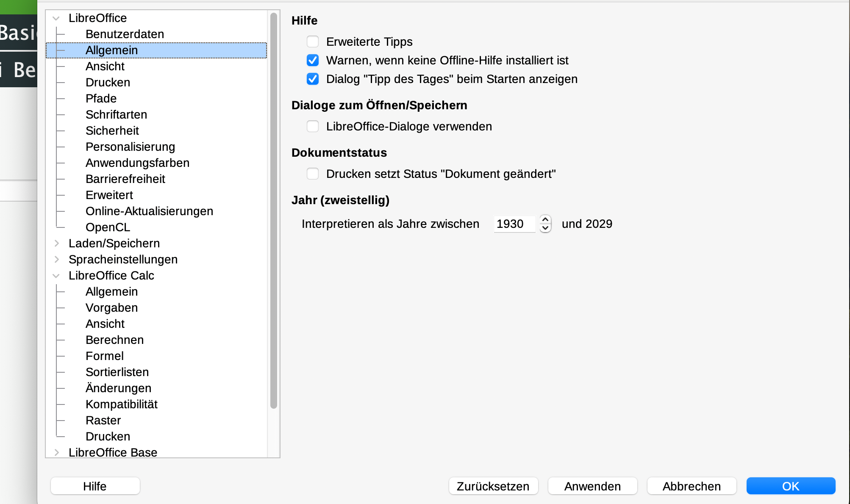Enable LibreOffice-Dialoge verwenden checkbox

click(313, 126)
